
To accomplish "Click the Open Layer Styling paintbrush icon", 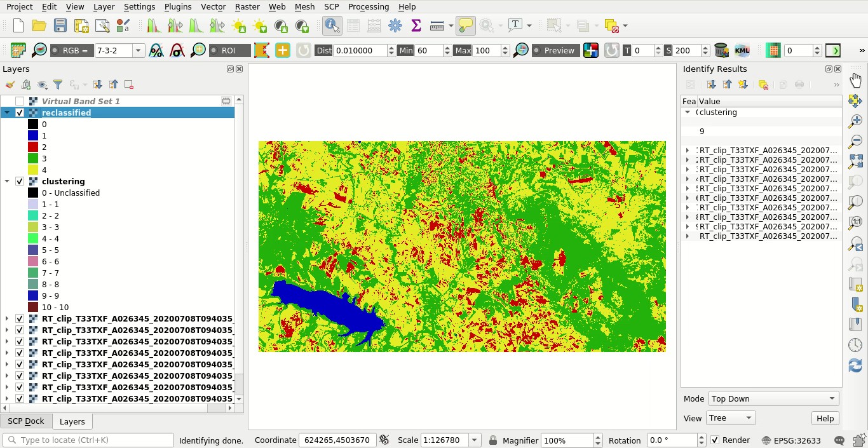I will coord(10,85).
